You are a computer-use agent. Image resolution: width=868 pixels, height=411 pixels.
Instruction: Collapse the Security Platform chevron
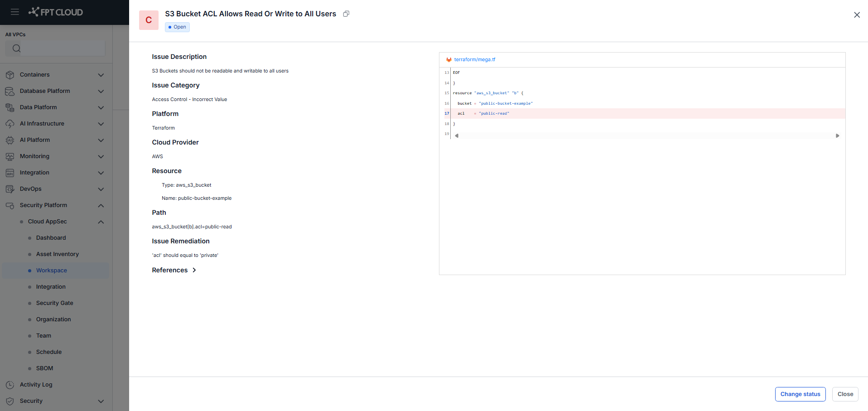pos(101,205)
